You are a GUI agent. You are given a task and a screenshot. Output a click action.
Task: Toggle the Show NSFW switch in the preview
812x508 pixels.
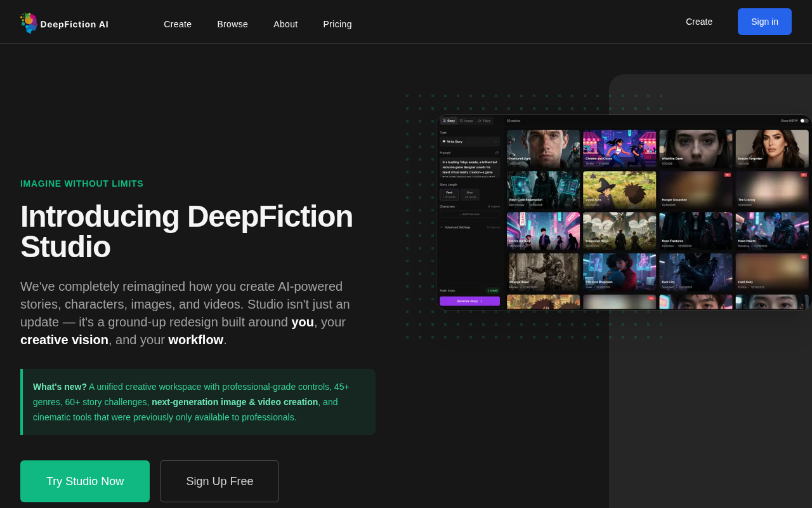coord(804,121)
